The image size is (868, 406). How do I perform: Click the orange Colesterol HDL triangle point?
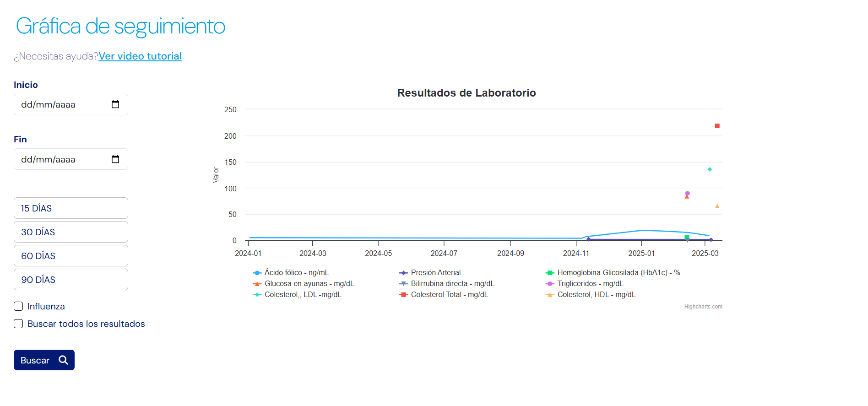[717, 206]
